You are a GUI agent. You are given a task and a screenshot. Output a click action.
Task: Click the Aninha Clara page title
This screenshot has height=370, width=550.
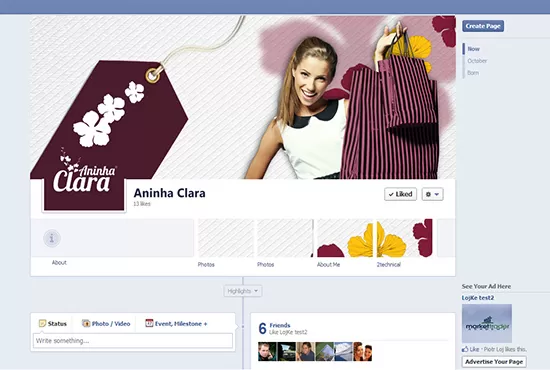tap(169, 193)
